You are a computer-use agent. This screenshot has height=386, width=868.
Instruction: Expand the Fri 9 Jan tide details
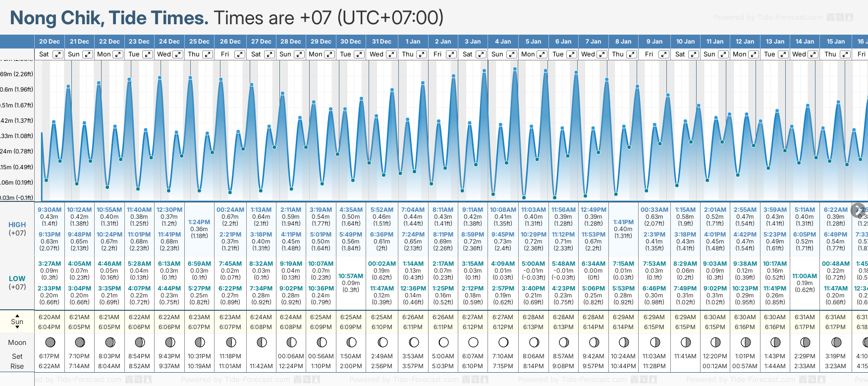click(663, 54)
